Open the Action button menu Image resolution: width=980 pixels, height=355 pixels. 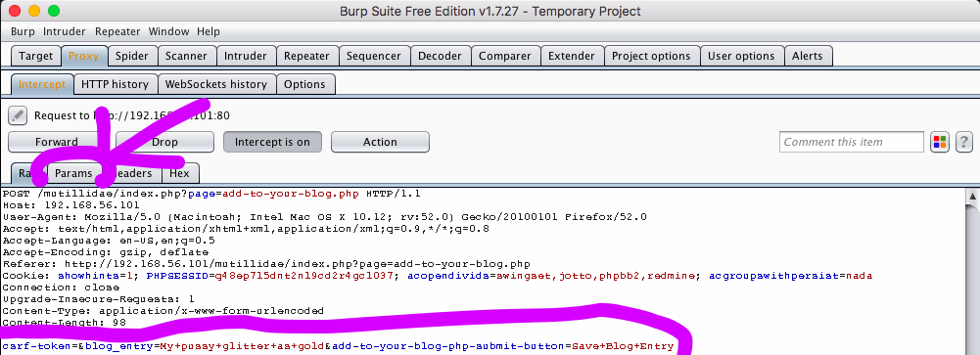(380, 142)
